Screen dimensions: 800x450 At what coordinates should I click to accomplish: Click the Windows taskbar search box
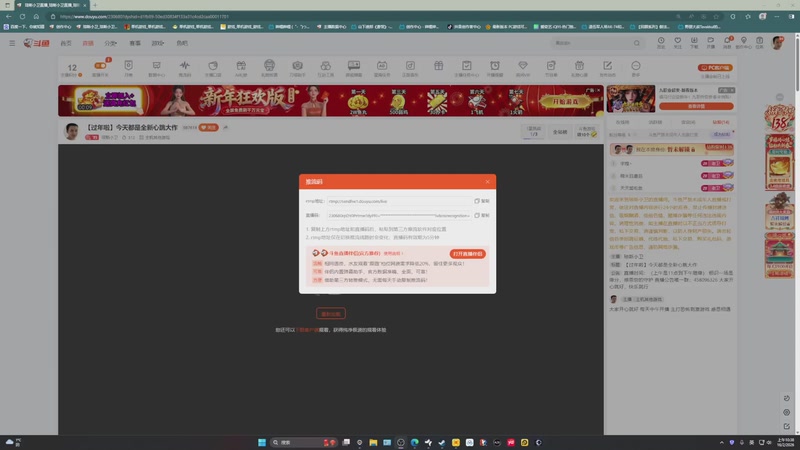tap(304, 442)
